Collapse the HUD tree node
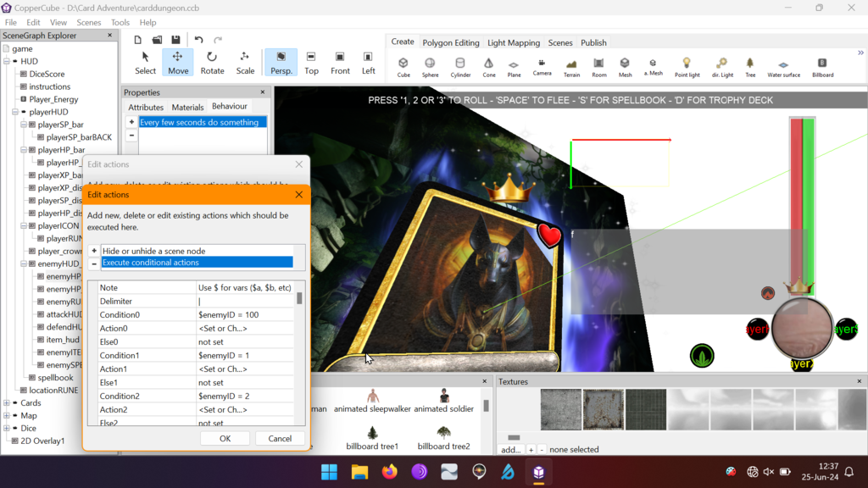 [x=7, y=61]
